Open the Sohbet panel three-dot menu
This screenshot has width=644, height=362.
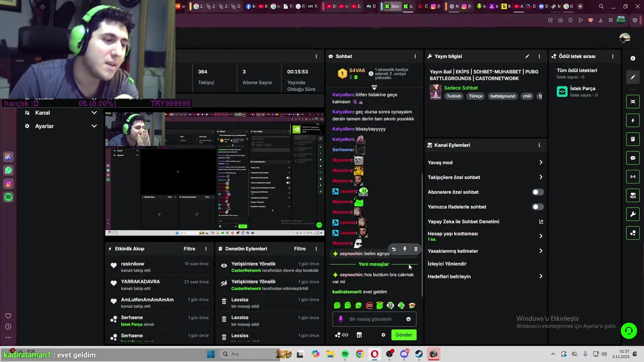[x=415, y=56]
